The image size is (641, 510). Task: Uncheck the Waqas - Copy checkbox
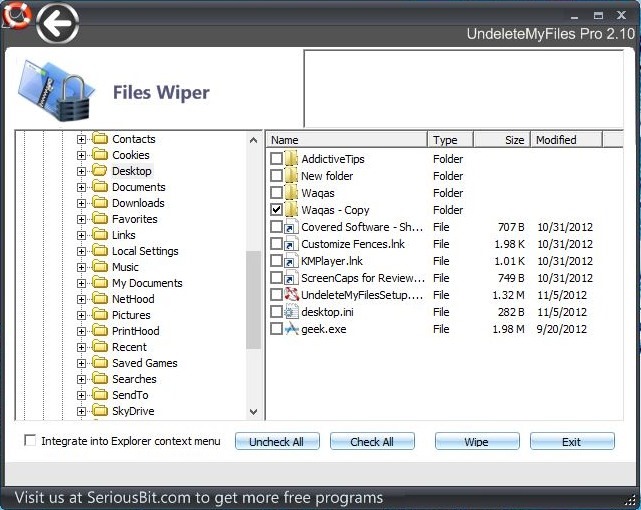pos(276,210)
